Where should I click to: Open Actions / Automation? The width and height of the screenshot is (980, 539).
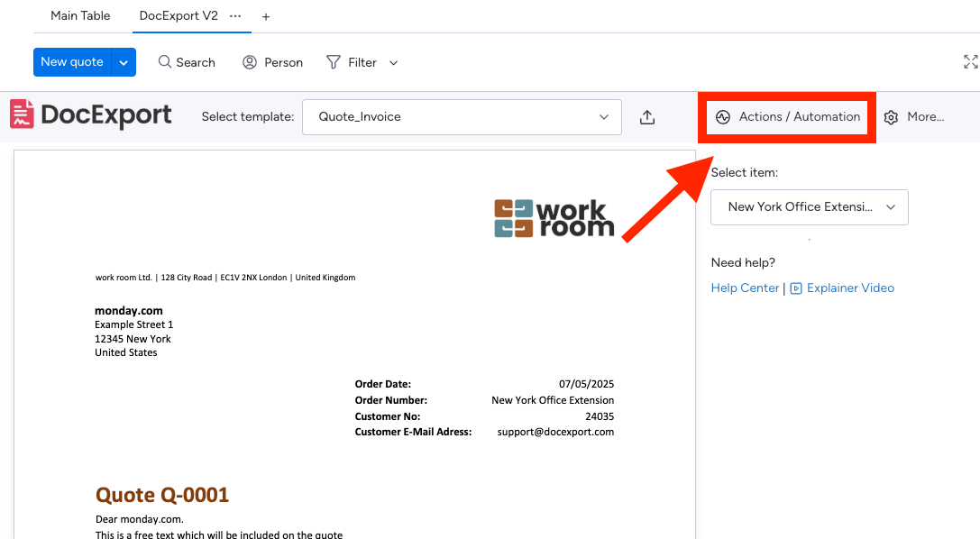coord(787,117)
